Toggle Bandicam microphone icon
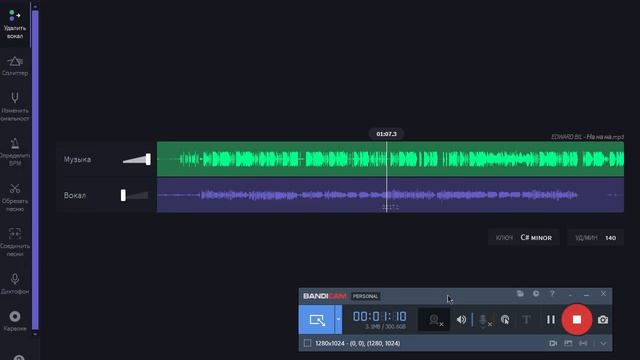Viewport: 640px width, 360px height. pos(484,320)
